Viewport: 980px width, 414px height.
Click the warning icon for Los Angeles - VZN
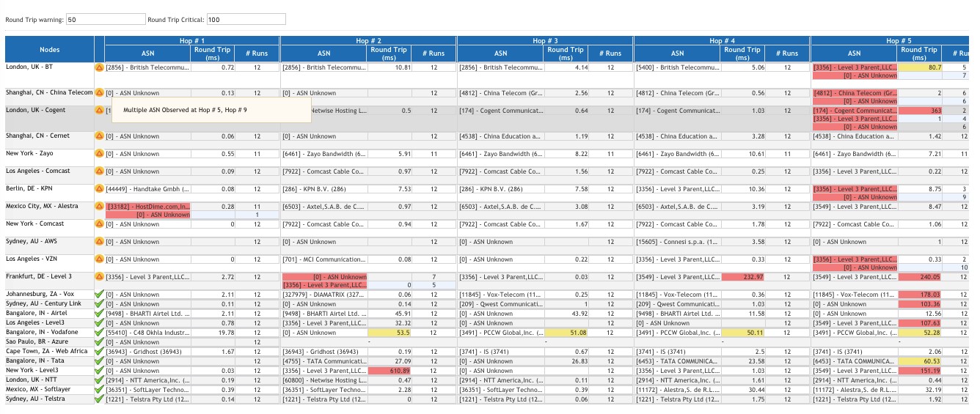99,259
